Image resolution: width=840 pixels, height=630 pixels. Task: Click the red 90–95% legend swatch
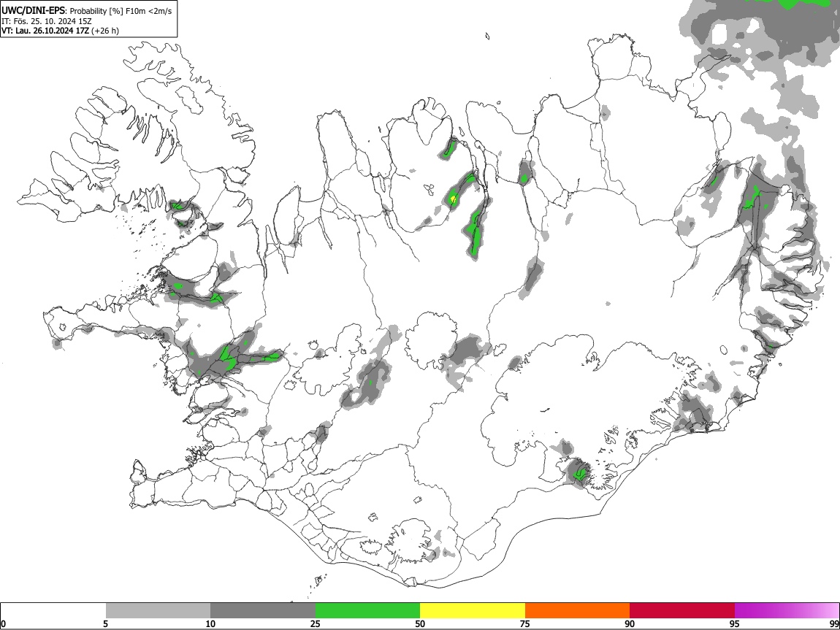(x=682, y=611)
